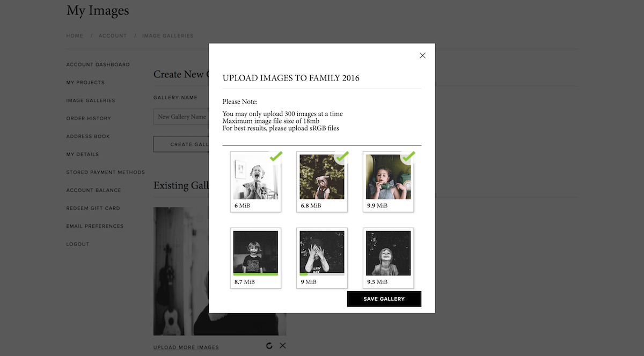Image resolution: width=644 pixels, height=356 pixels.
Task: Click the My Images page title
Action: pyautogui.click(x=98, y=10)
